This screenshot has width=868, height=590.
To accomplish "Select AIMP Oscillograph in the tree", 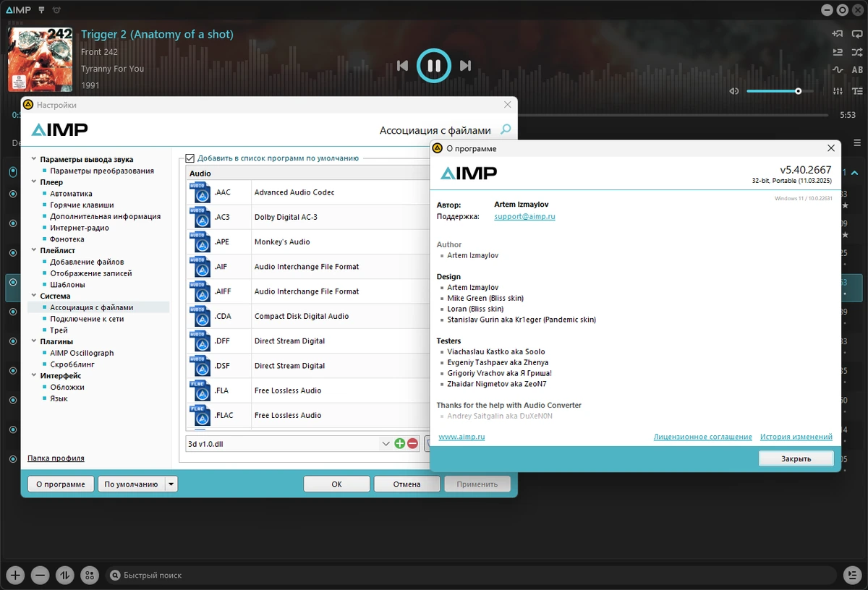I will click(x=82, y=353).
